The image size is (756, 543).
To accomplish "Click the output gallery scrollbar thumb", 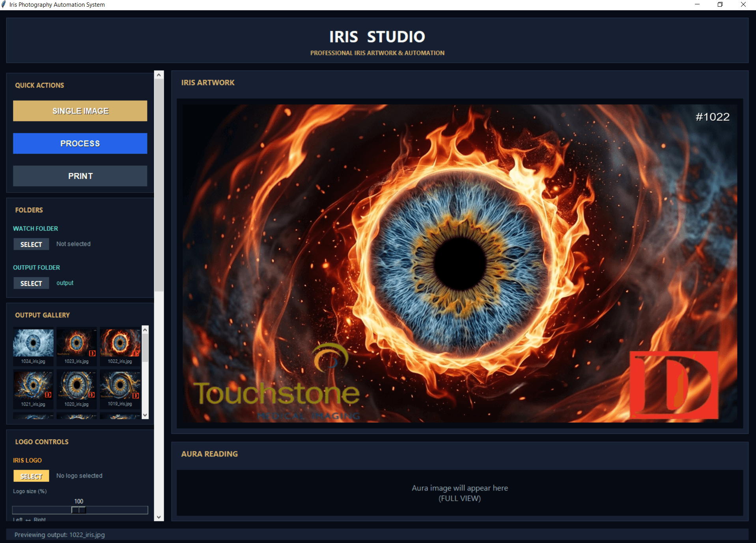I will 145,348.
